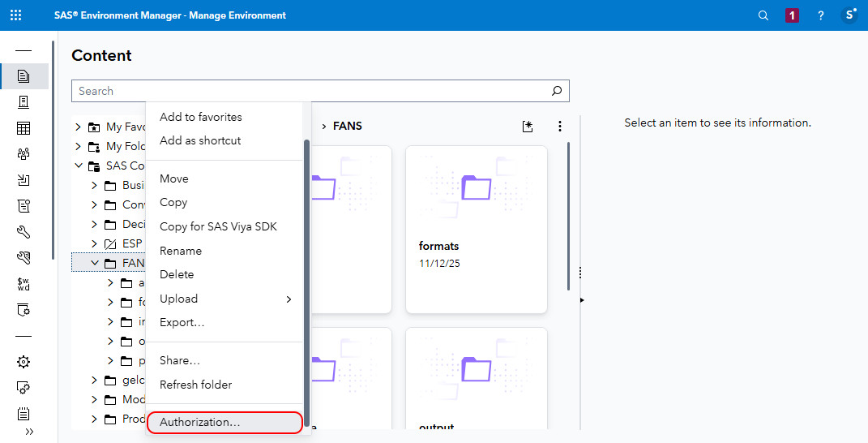Open the Data tables icon in sidebar
This screenshot has width=868, height=443.
24,128
